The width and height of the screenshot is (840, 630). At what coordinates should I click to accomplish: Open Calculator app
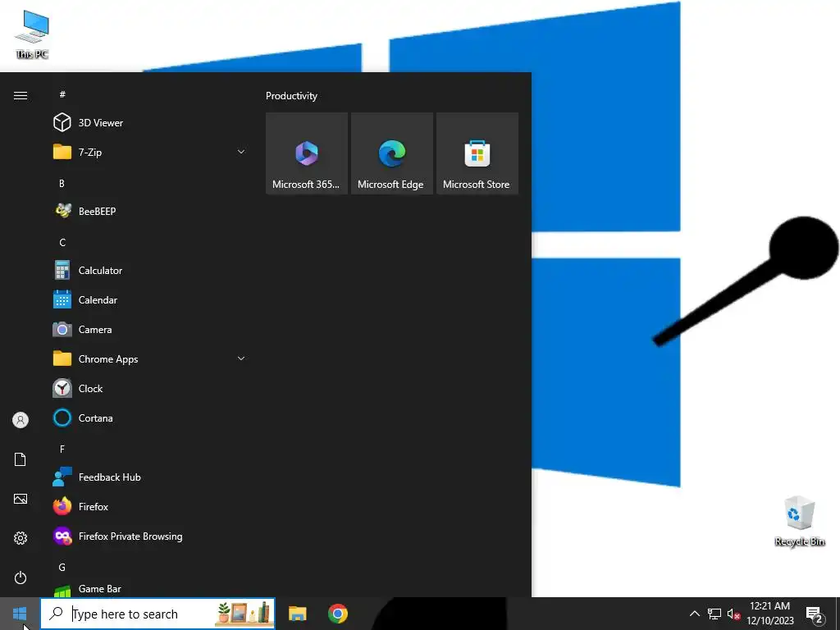coord(149,271)
